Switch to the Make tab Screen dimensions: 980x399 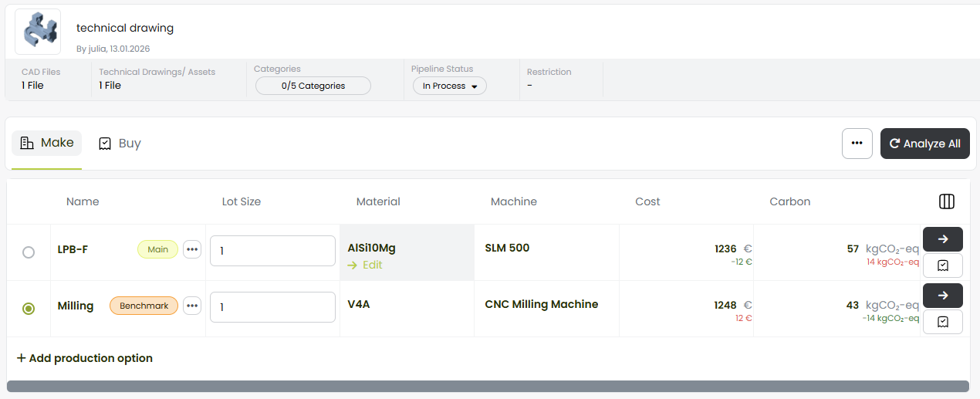point(47,143)
